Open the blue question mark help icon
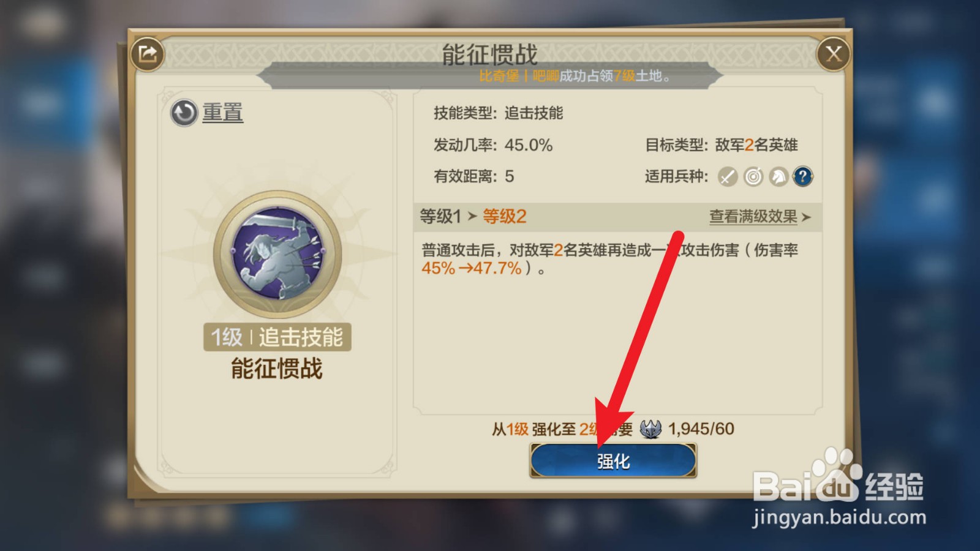This screenshot has height=551, width=980. click(x=802, y=177)
